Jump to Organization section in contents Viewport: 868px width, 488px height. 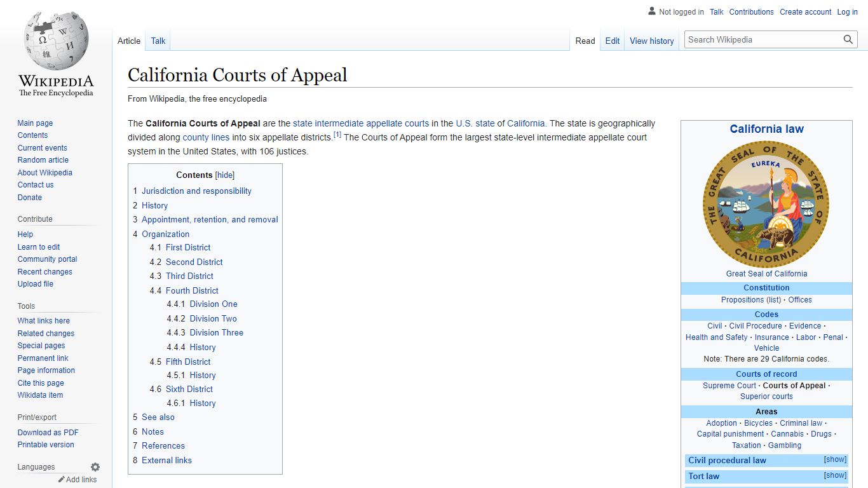click(165, 234)
